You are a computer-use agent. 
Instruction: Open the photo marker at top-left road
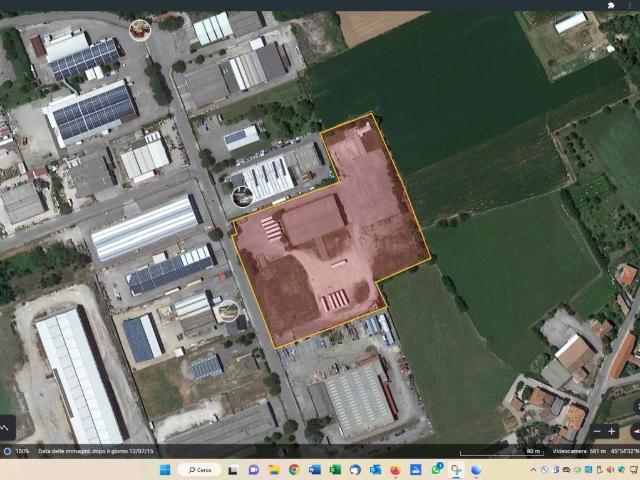click(140, 30)
